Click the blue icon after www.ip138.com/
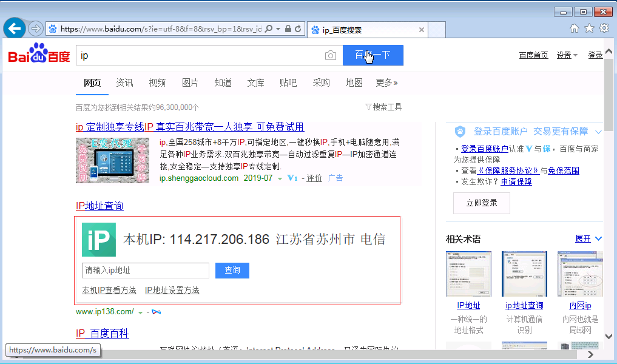The height and width of the screenshot is (364, 617). (156, 312)
